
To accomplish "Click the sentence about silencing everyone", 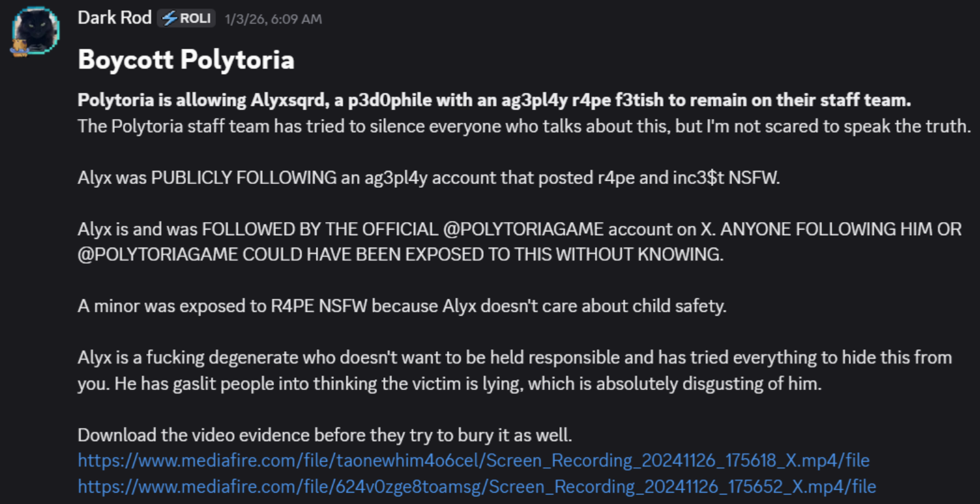I will tap(523, 126).
